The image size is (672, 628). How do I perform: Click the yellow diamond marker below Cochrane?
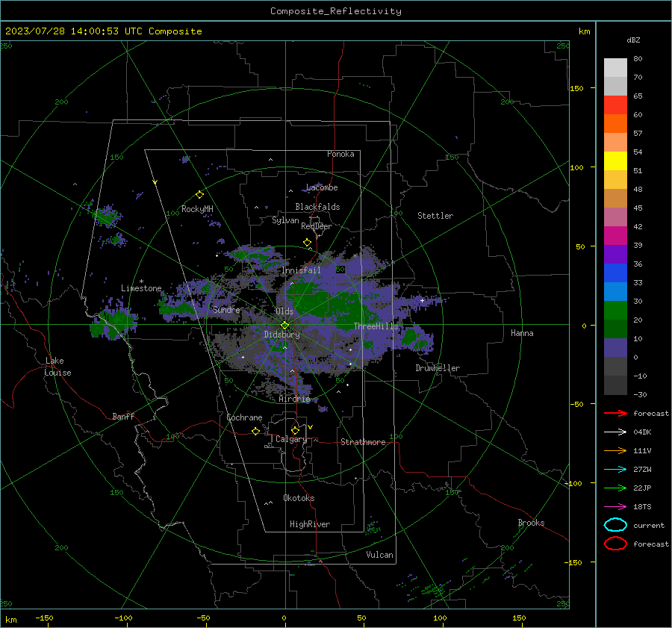tap(255, 432)
